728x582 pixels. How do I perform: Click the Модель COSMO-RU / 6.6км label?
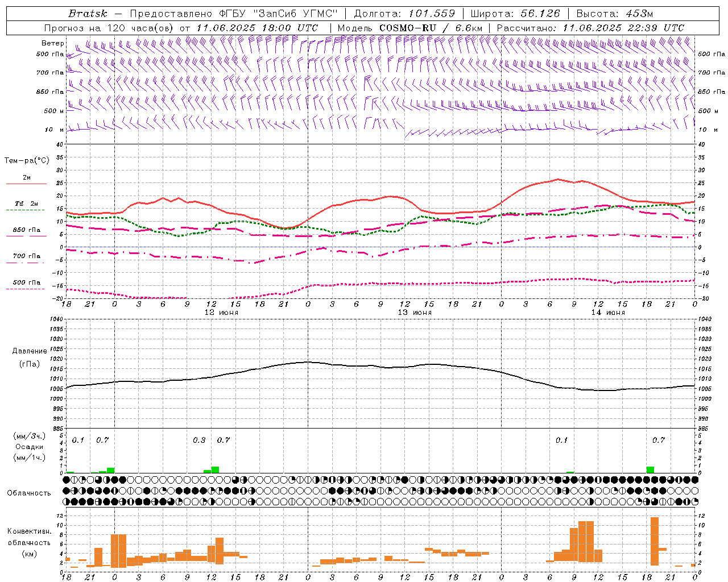click(410, 28)
